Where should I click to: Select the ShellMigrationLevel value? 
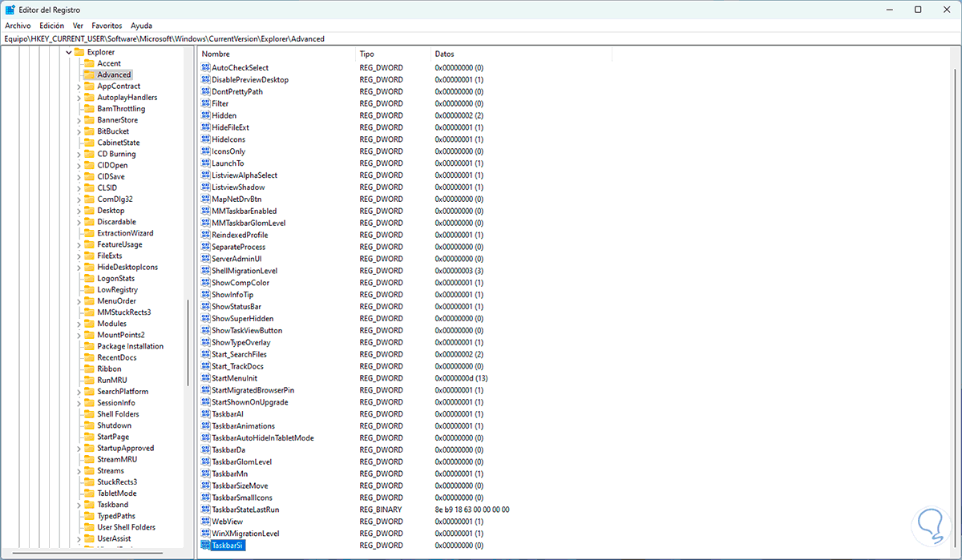245,271
